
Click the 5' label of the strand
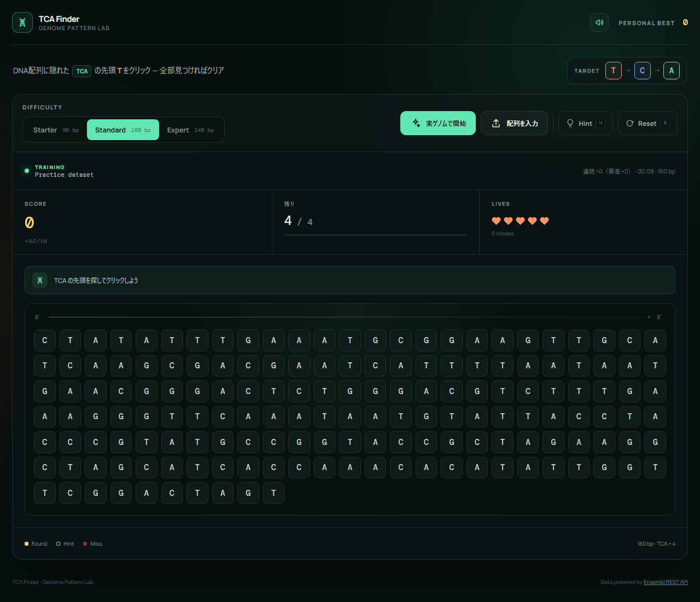point(37,317)
